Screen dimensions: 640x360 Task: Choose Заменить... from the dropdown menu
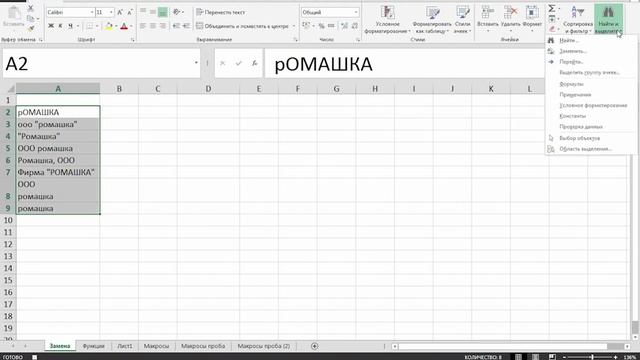click(590, 51)
